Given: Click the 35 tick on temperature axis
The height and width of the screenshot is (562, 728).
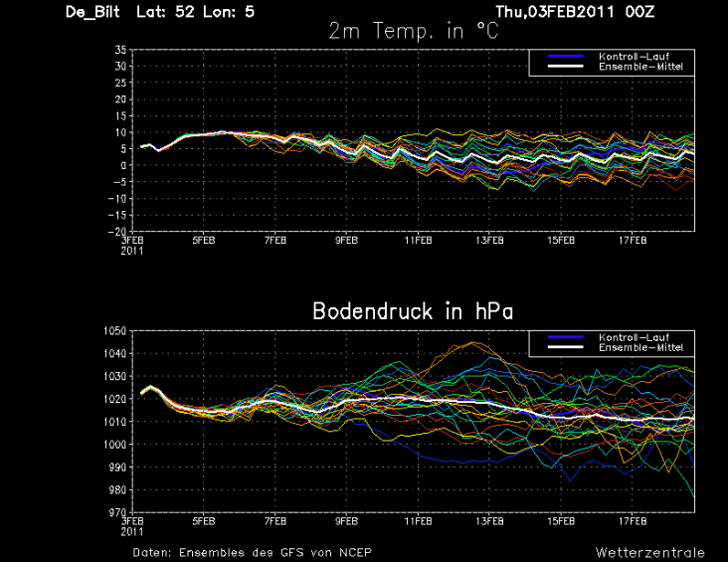Looking at the screenshot, I should [120, 50].
